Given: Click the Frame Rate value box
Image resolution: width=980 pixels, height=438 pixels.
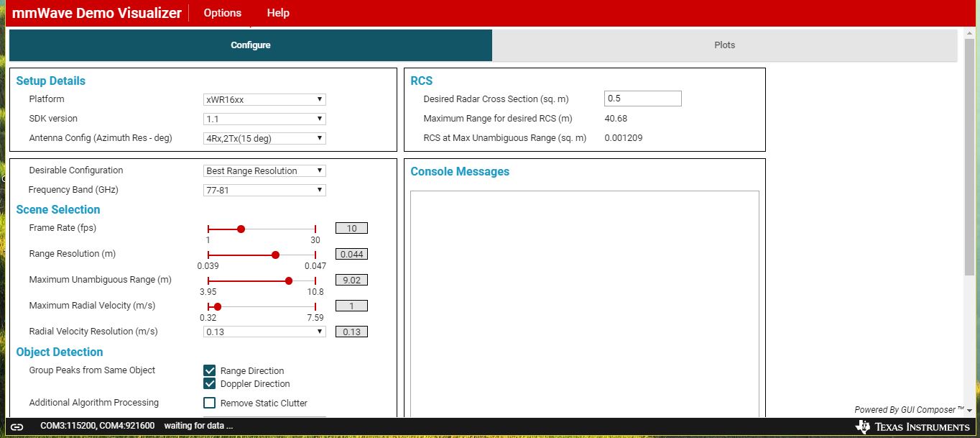Looking at the screenshot, I should pyautogui.click(x=351, y=228).
